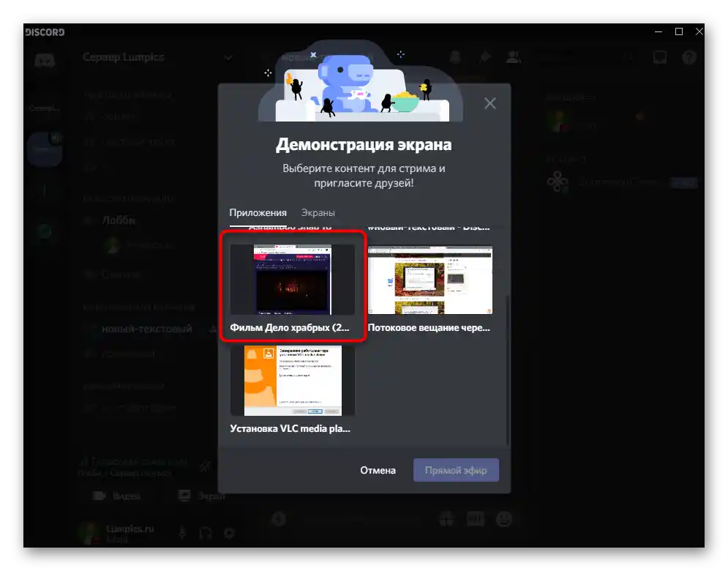
Task: Switch to the Экраны tab
Action: [318, 212]
